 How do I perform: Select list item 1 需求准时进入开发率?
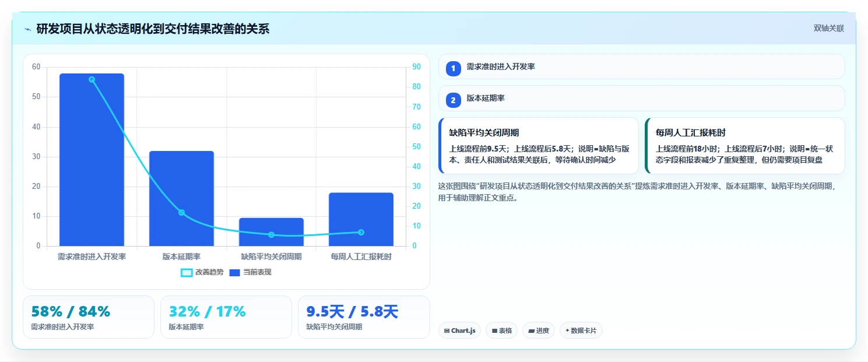[641, 66]
